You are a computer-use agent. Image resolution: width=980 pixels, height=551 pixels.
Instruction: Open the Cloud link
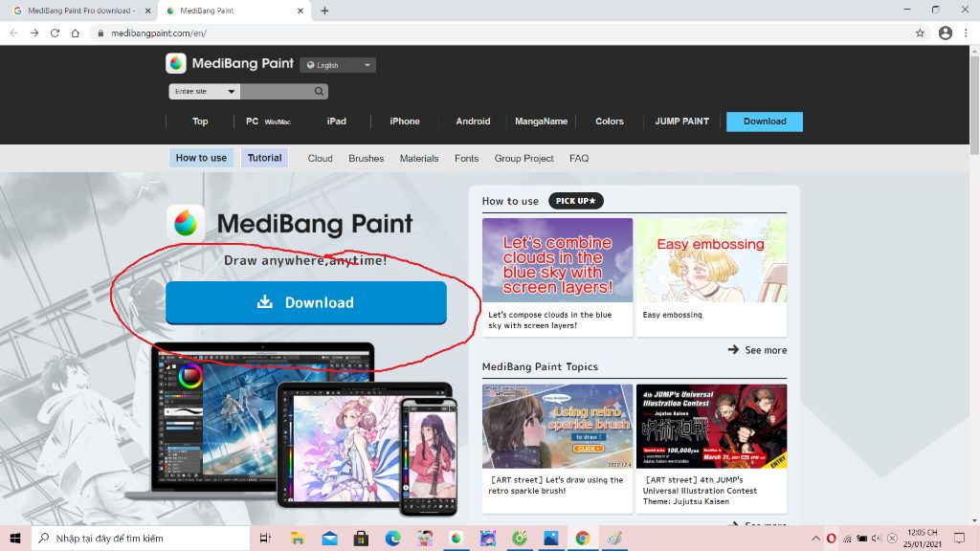click(320, 159)
